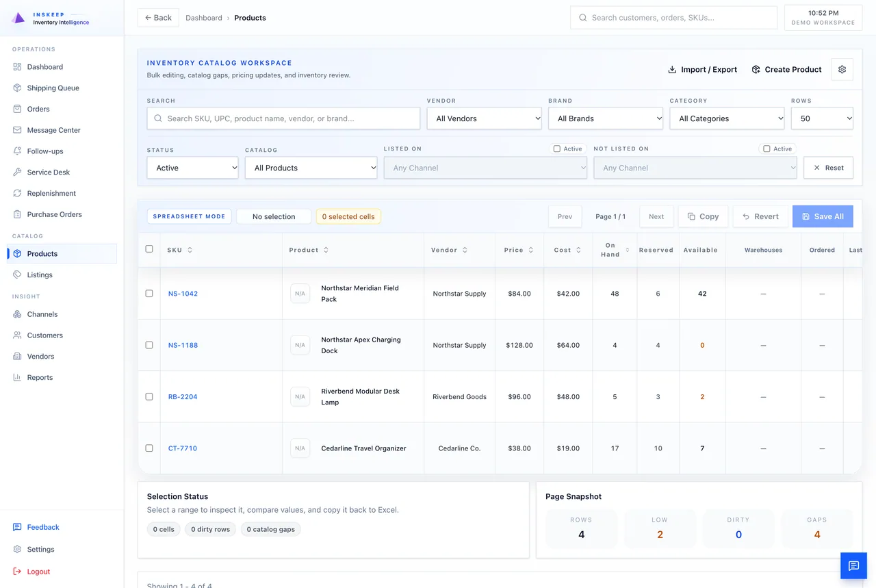Click the Next page button

click(x=656, y=216)
